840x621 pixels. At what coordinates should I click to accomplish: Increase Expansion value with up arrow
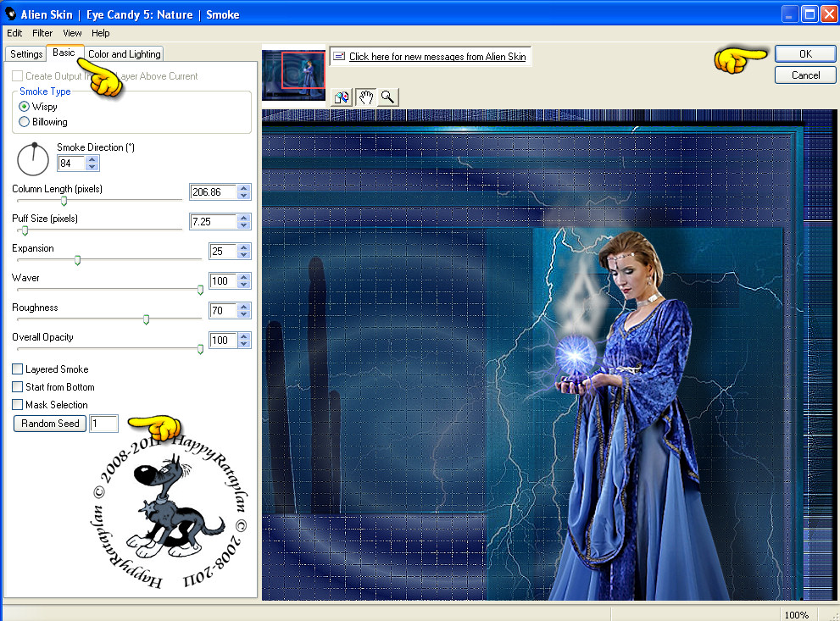244,247
